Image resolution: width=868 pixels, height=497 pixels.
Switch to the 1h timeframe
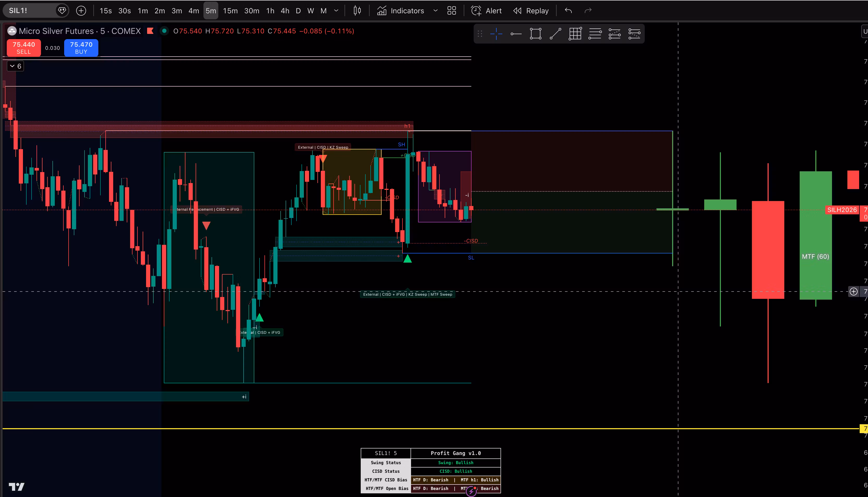pyautogui.click(x=270, y=11)
